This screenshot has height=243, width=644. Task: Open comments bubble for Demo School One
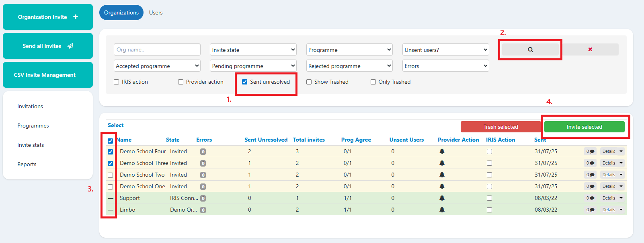[x=590, y=186]
